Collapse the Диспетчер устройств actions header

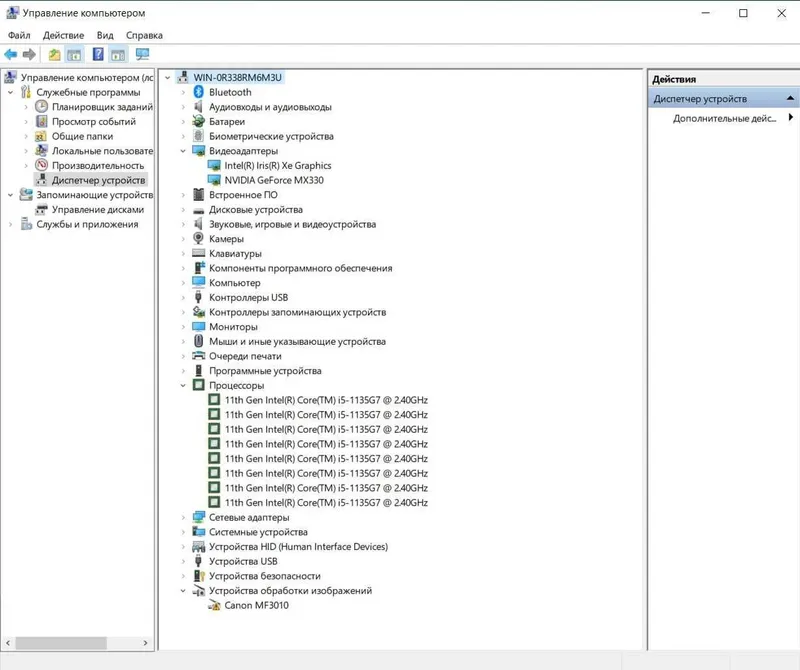[x=790, y=98]
